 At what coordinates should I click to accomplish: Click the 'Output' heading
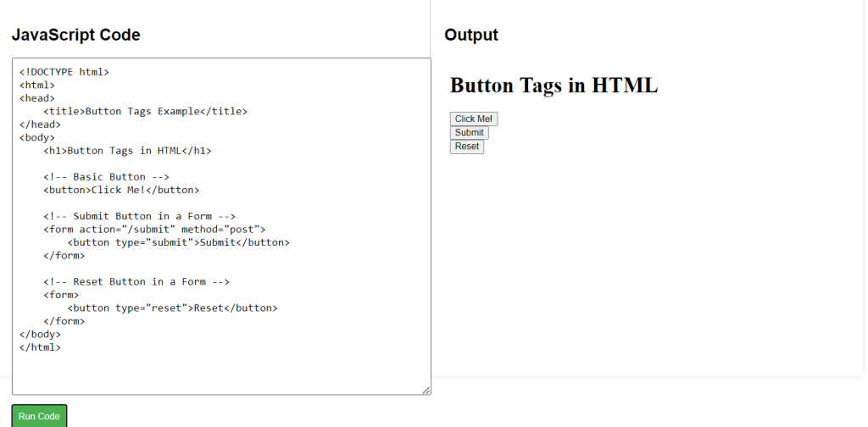tap(471, 35)
